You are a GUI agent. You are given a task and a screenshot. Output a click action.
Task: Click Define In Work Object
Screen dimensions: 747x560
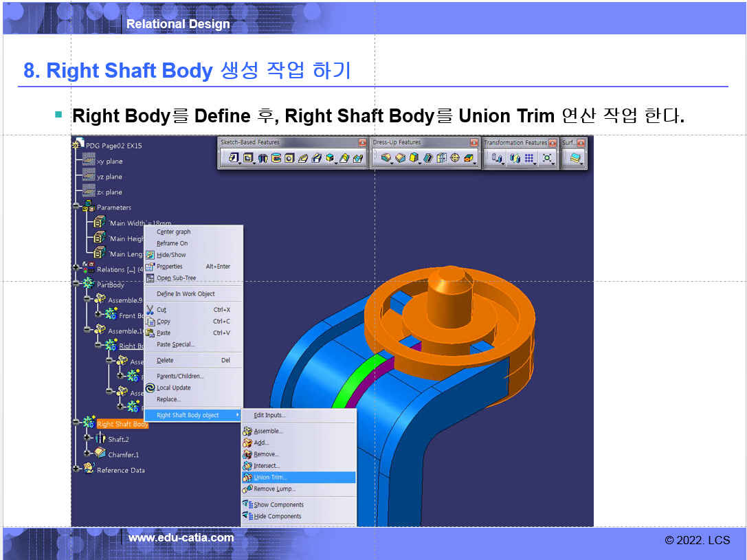tap(186, 294)
